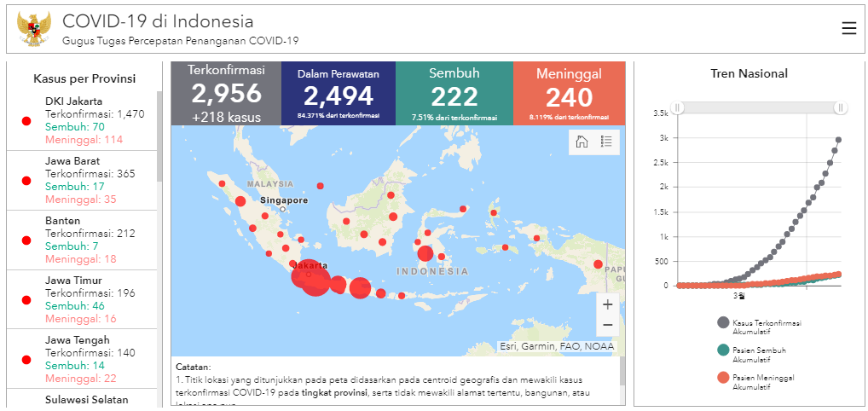The image size is (868, 411).
Task: Click the large Jakarta bubble on the map
Action: pos(310,277)
